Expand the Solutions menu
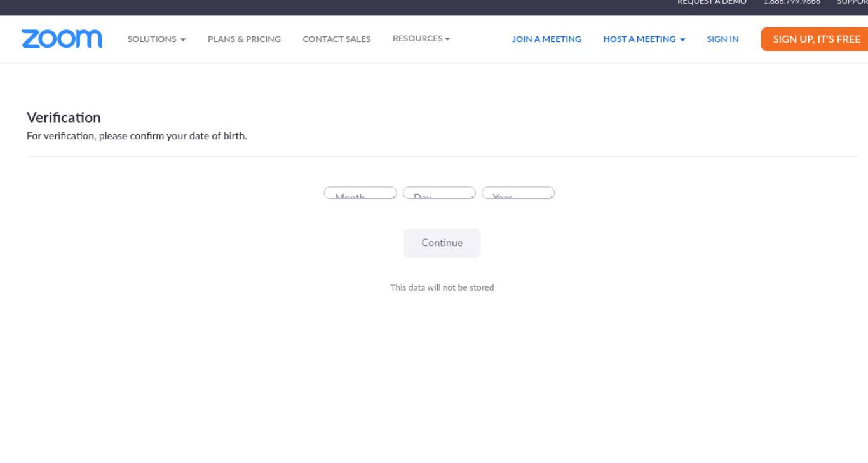This screenshot has height=463, width=868. pos(157,39)
